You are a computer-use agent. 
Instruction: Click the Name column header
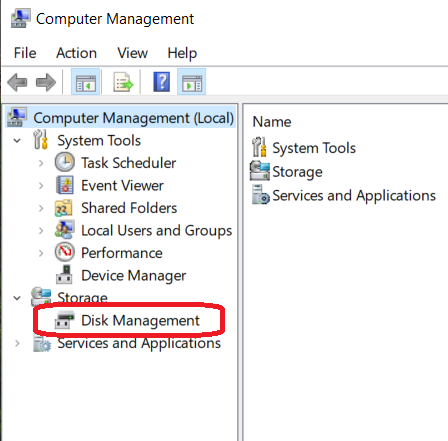point(272,122)
